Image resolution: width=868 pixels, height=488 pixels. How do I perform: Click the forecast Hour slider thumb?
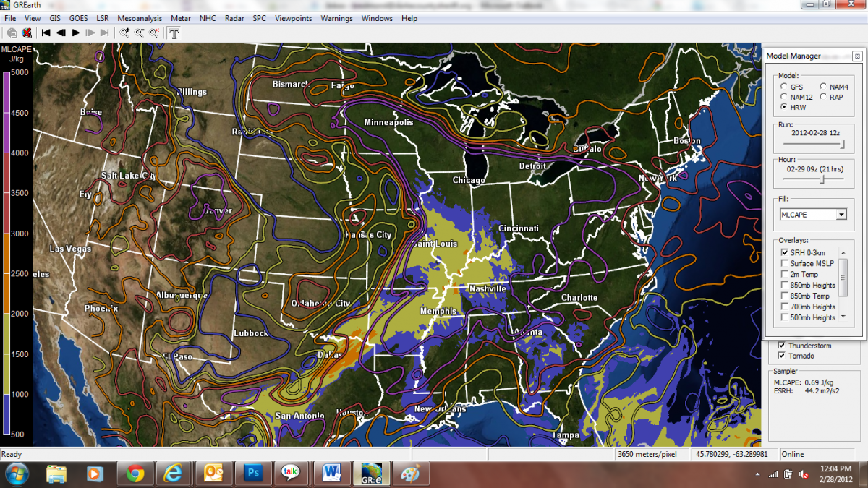click(x=822, y=179)
